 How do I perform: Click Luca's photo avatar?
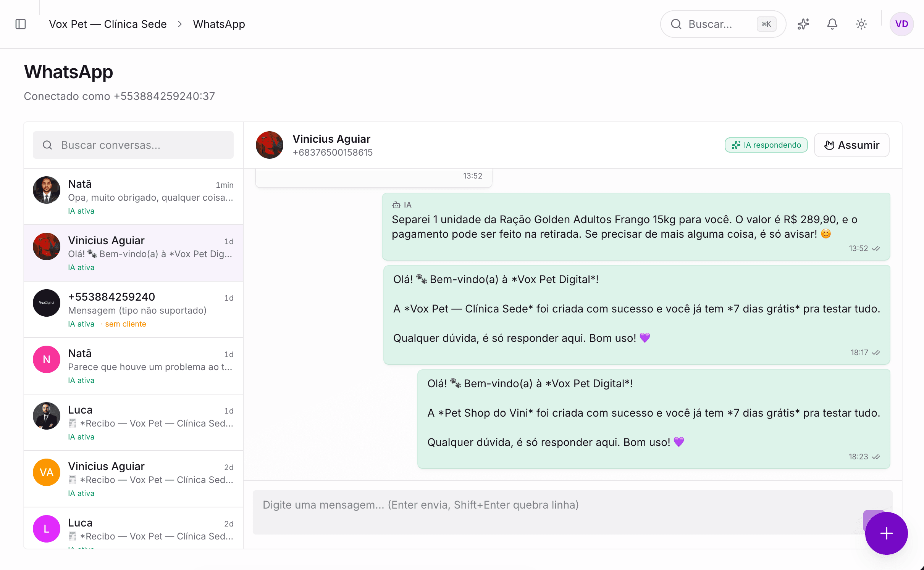[47, 416]
